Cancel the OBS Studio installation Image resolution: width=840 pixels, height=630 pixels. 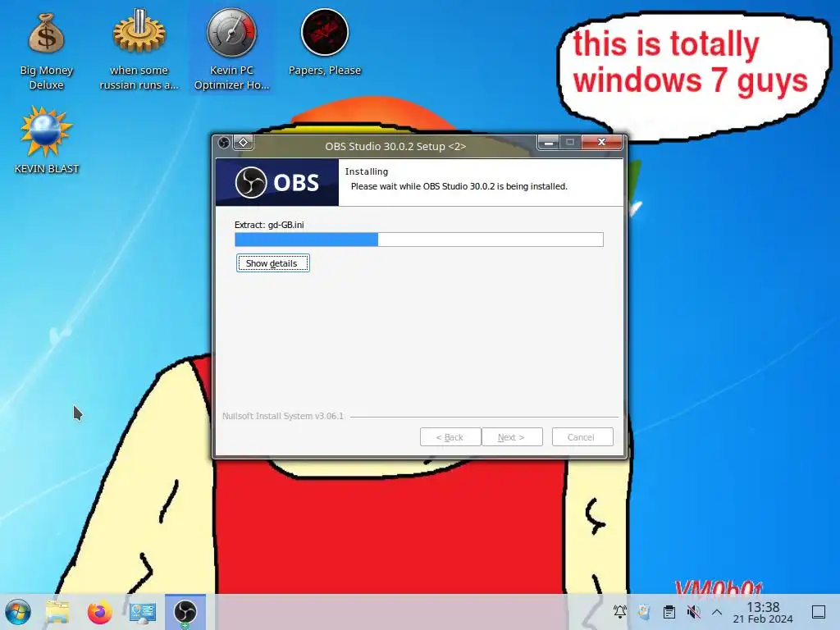582,437
